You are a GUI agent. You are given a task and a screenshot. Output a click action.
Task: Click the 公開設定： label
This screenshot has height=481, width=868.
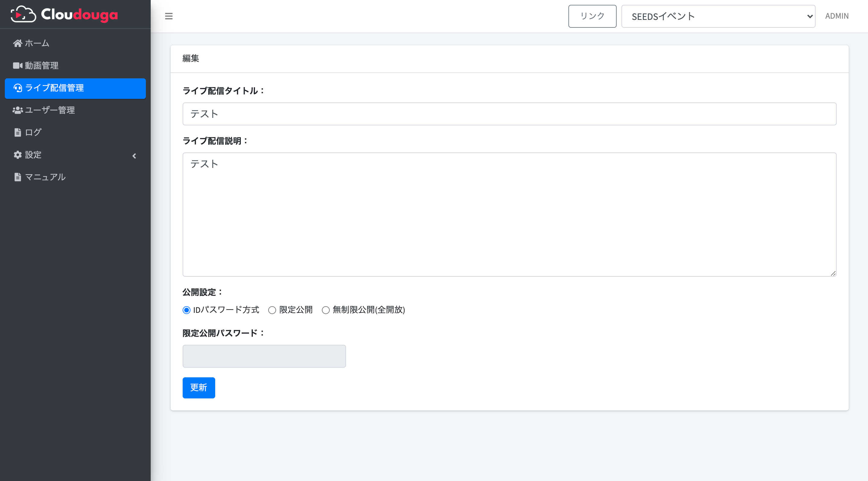[x=203, y=292]
